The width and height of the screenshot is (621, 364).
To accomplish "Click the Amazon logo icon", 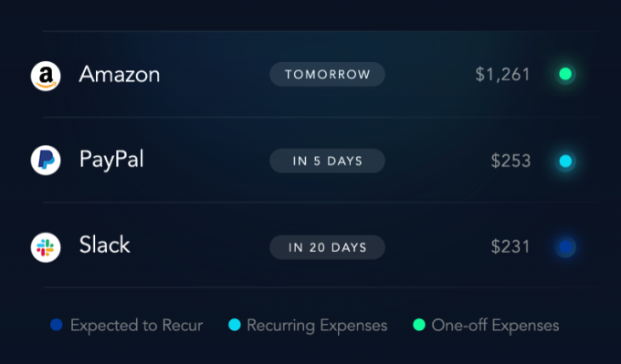I will point(46,76).
